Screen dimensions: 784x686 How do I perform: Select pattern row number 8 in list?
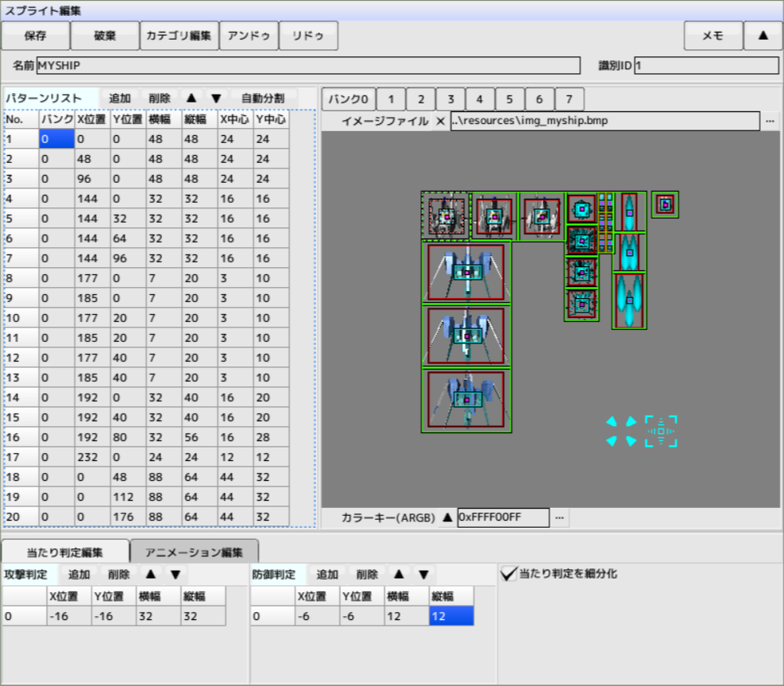(x=21, y=277)
